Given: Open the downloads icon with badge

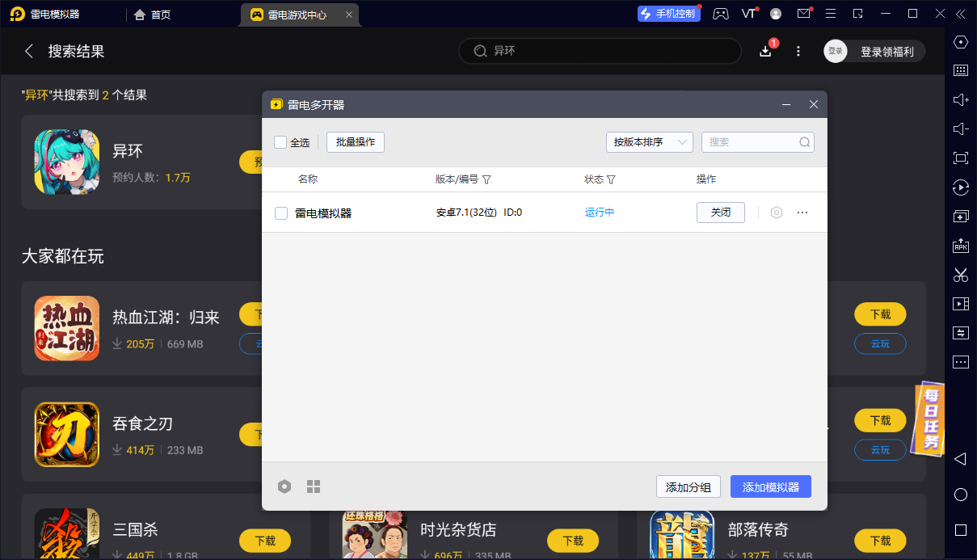Looking at the screenshot, I should tap(766, 51).
